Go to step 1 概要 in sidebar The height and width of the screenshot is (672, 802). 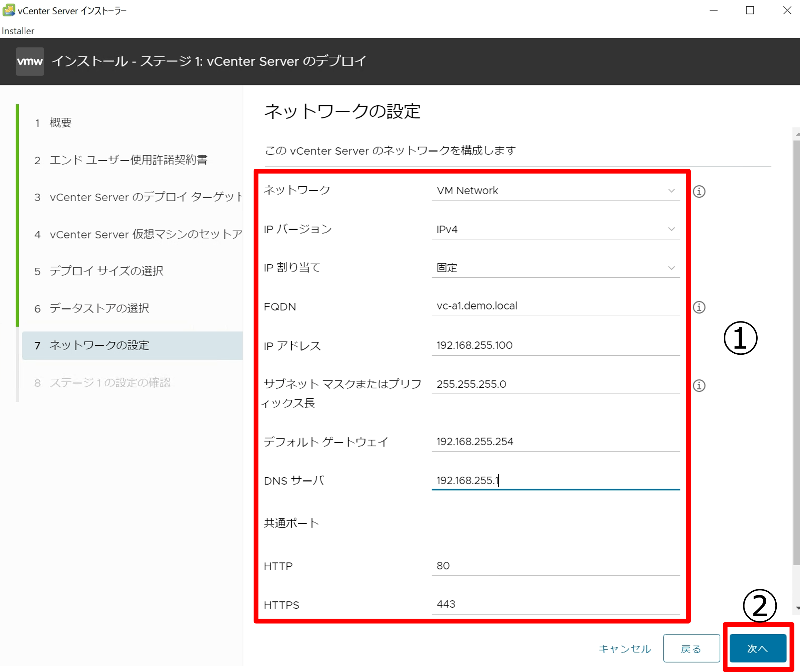pyautogui.click(x=60, y=123)
